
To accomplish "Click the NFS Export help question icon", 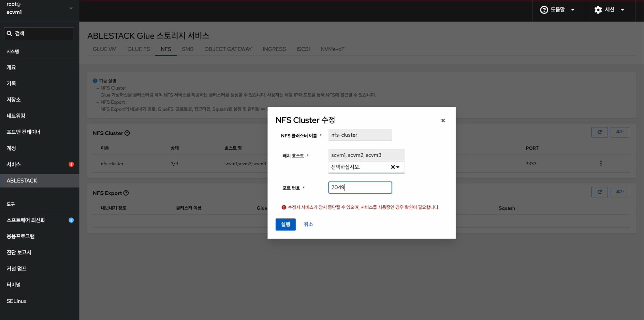I will [x=126, y=193].
